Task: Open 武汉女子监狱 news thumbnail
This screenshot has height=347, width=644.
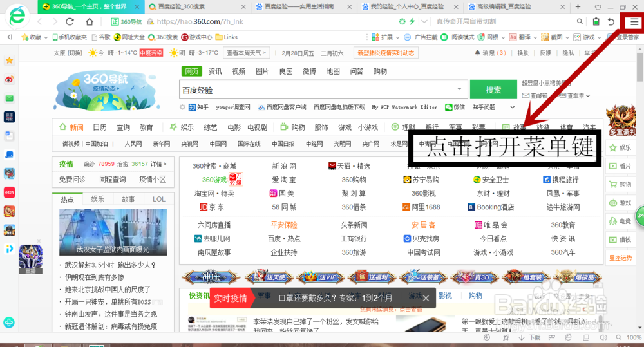Action: click(113, 232)
